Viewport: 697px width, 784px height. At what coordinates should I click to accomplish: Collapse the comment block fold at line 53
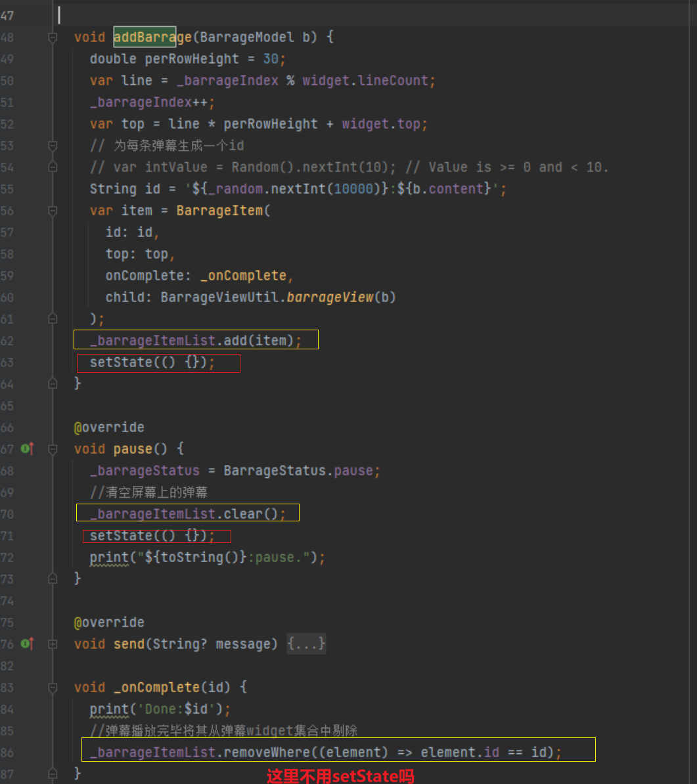[53, 146]
